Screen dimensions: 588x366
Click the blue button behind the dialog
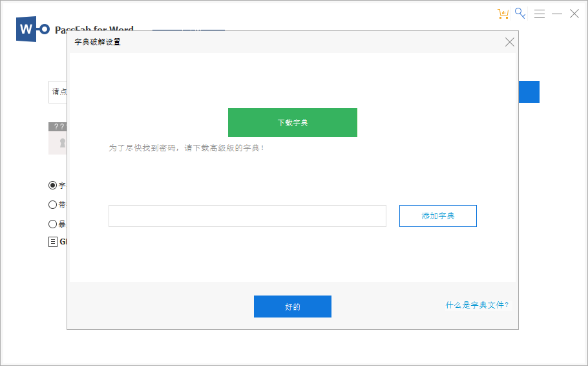click(x=529, y=92)
